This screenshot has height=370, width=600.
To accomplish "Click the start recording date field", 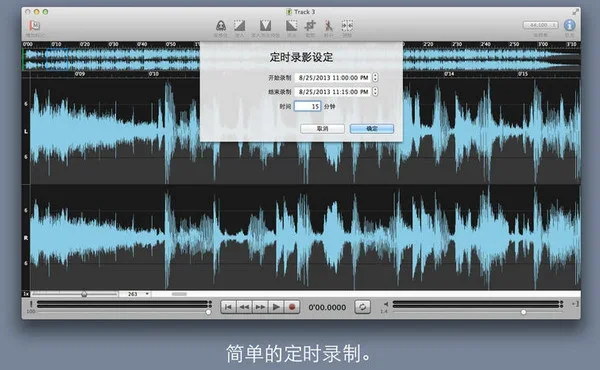I will [x=333, y=78].
